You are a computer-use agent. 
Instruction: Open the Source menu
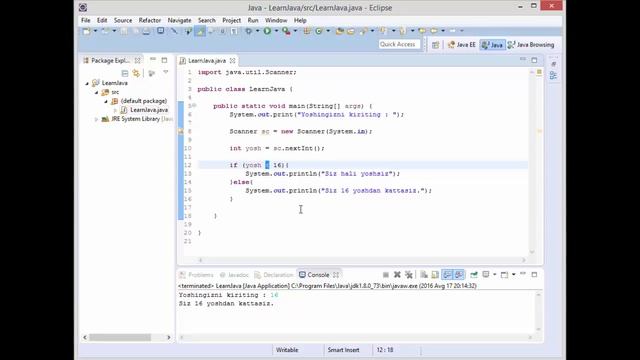tap(123, 20)
